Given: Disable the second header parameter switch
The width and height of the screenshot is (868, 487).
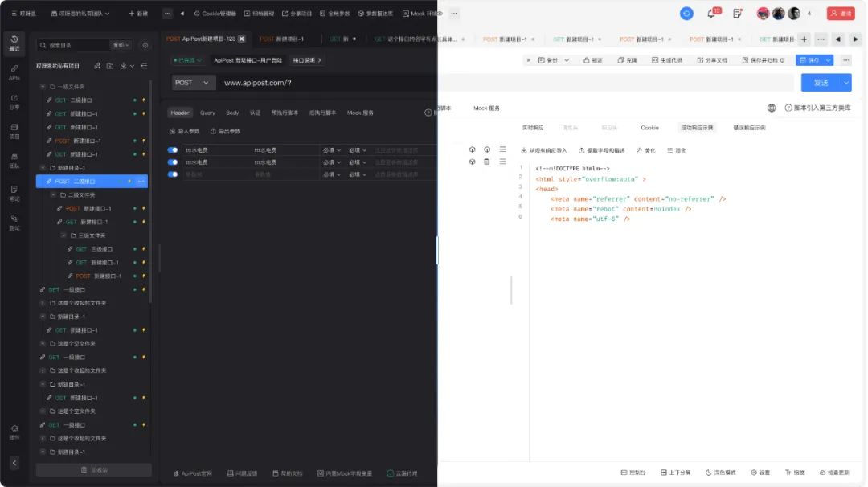Looking at the screenshot, I should (172, 162).
